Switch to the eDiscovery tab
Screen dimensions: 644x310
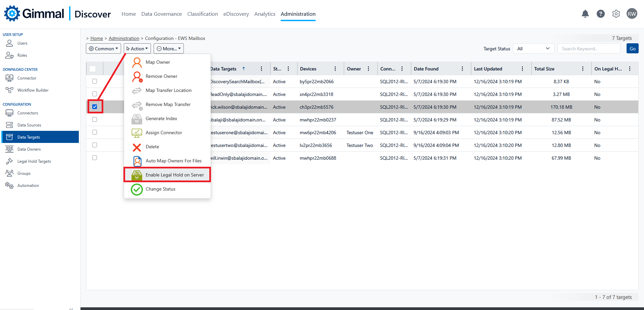(x=236, y=14)
